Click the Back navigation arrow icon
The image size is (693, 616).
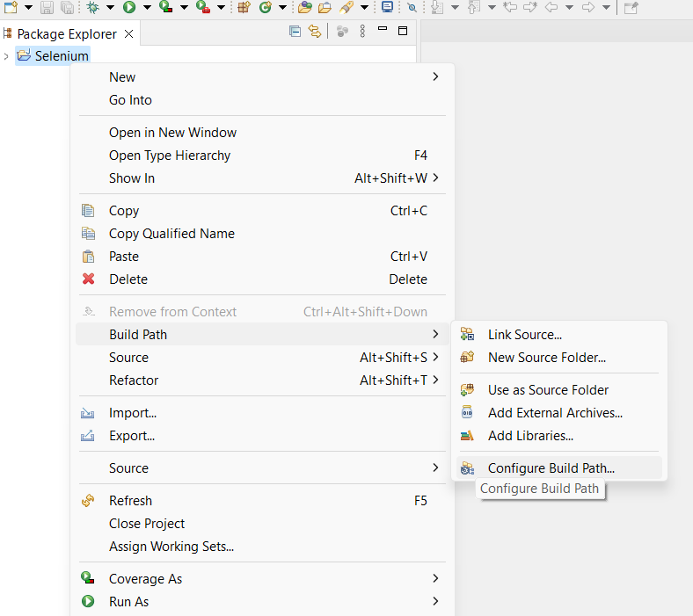[551, 7]
